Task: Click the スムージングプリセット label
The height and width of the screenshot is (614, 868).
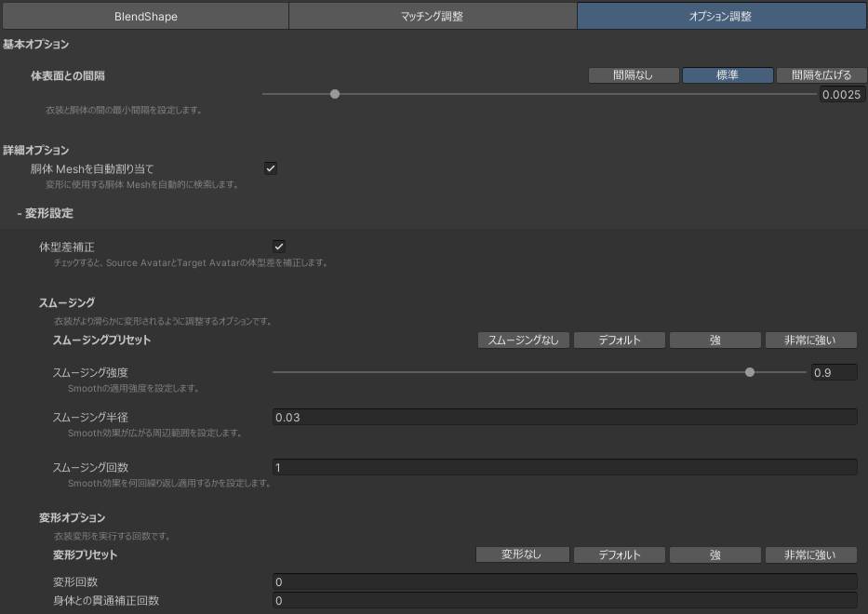Action: (101, 340)
